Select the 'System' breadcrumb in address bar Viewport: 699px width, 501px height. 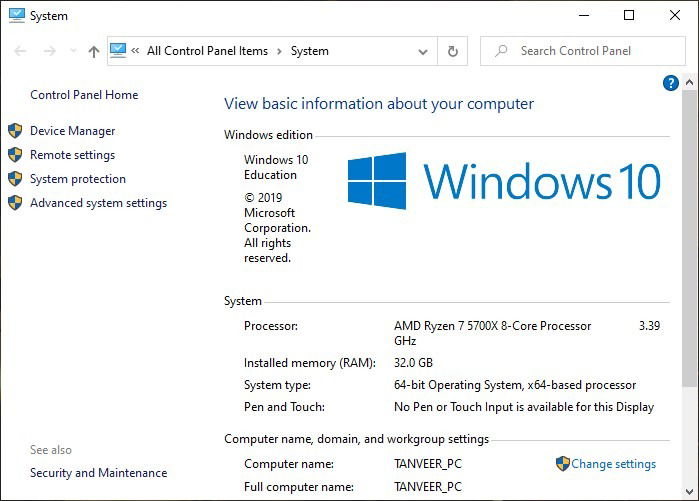coord(310,51)
